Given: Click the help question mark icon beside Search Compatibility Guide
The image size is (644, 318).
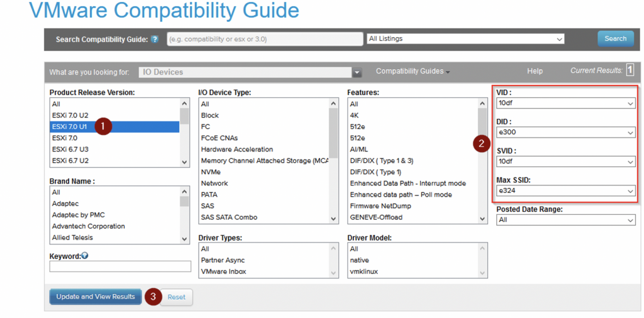Looking at the screenshot, I should pos(155,40).
